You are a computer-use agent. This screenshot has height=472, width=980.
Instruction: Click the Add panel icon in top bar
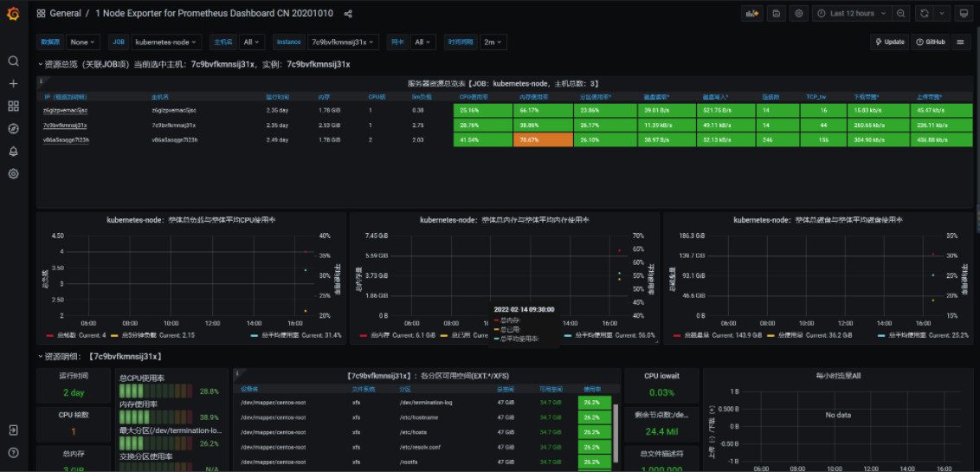(751, 14)
